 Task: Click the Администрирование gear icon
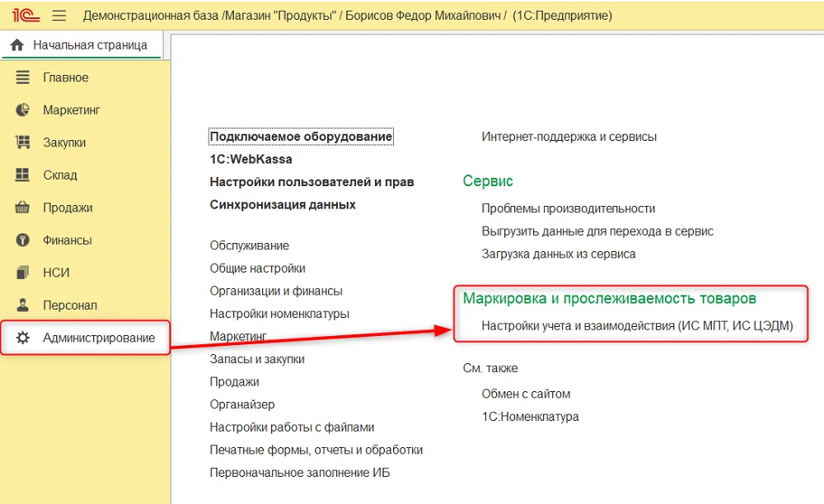pos(22,338)
